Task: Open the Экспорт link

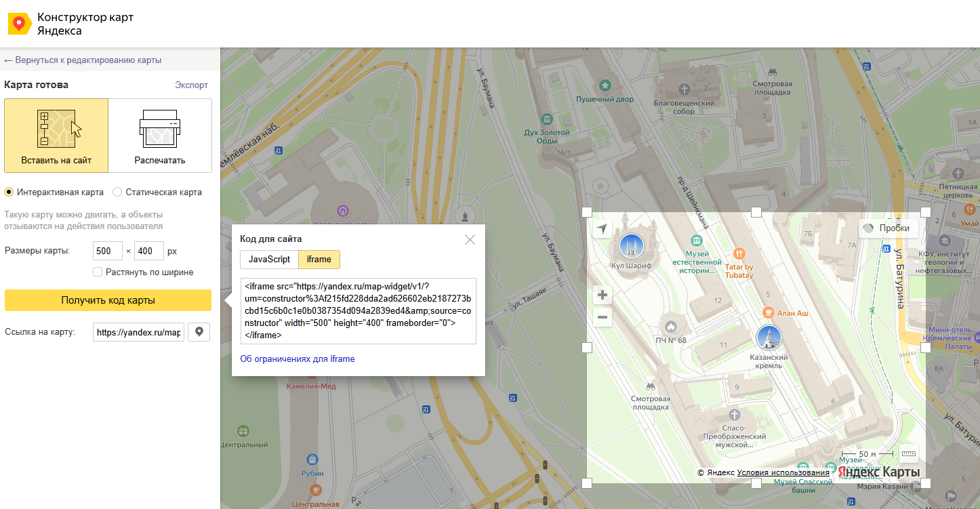Action: coord(191,85)
